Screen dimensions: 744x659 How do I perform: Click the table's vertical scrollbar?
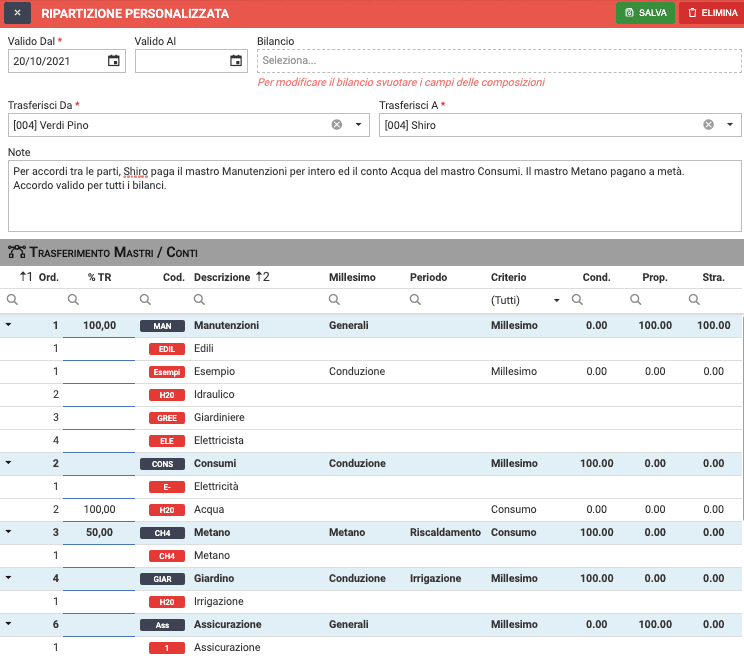[x=743, y=418]
